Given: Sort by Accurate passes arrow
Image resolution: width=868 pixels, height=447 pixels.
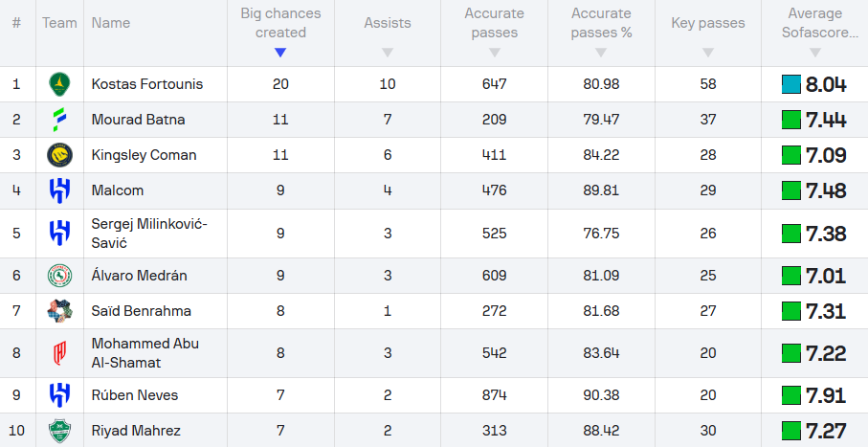Looking at the screenshot, I should pos(495,53).
